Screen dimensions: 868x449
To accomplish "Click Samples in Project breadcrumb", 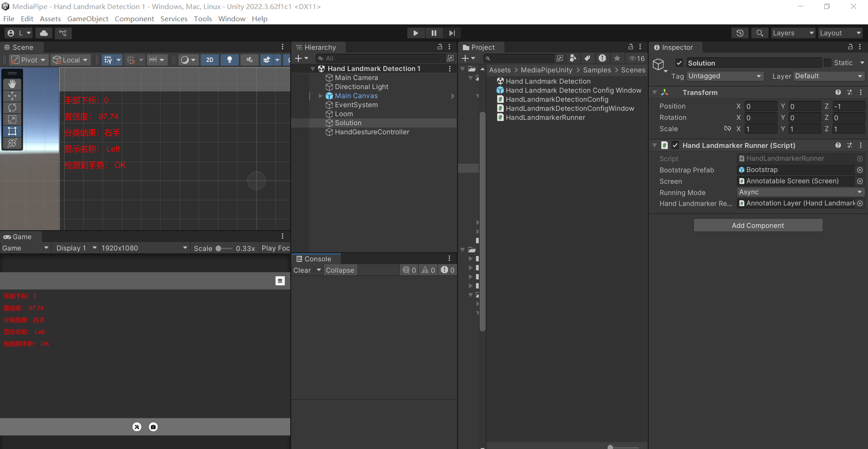I will tap(597, 70).
